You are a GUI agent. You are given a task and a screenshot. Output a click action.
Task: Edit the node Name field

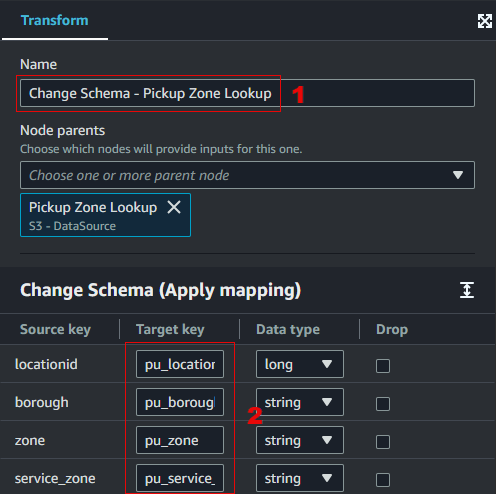coord(247,93)
